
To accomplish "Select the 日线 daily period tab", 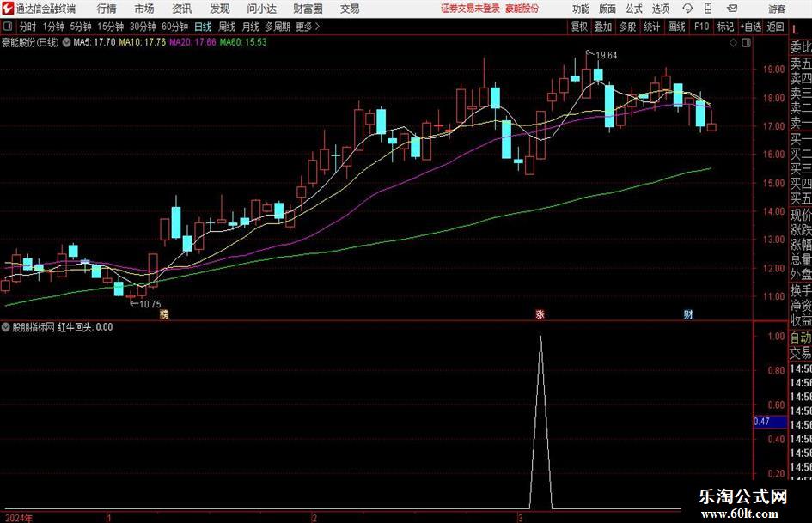I will point(203,27).
